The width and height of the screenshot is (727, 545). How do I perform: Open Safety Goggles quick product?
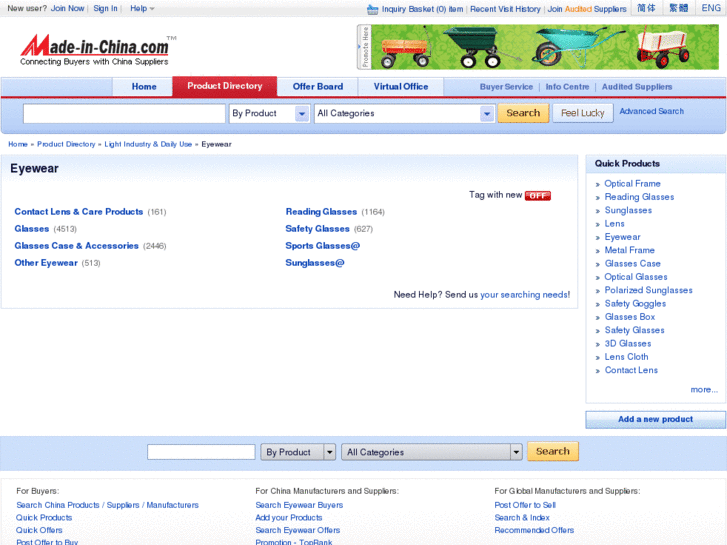click(635, 304)
